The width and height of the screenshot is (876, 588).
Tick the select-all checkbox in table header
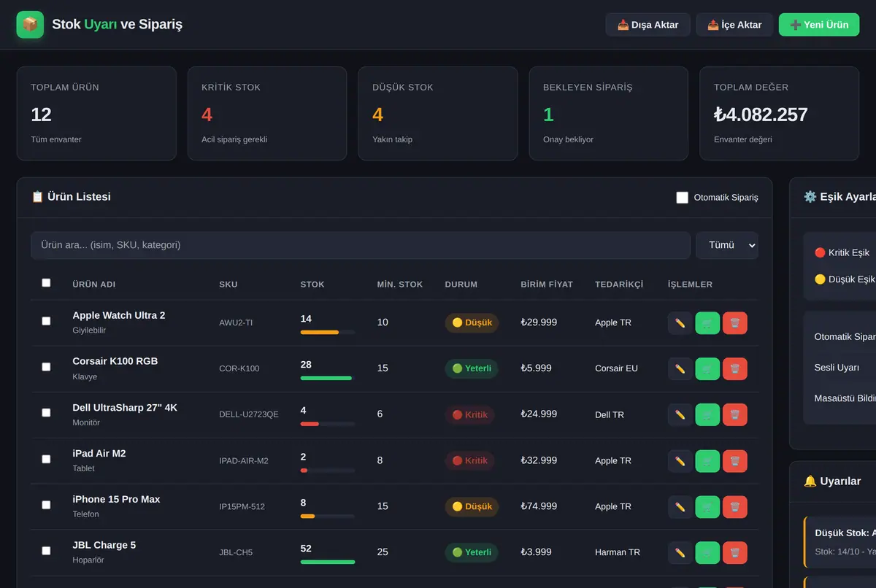point(46,283)
